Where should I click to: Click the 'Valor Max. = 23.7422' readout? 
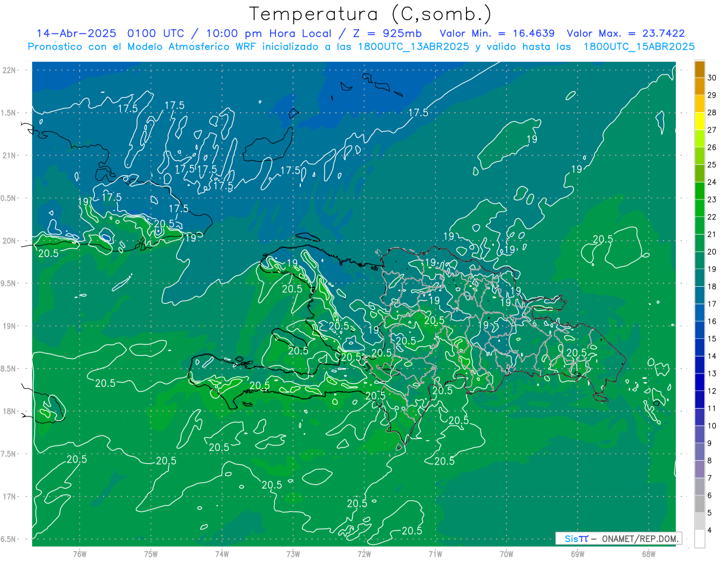(627, 33)
